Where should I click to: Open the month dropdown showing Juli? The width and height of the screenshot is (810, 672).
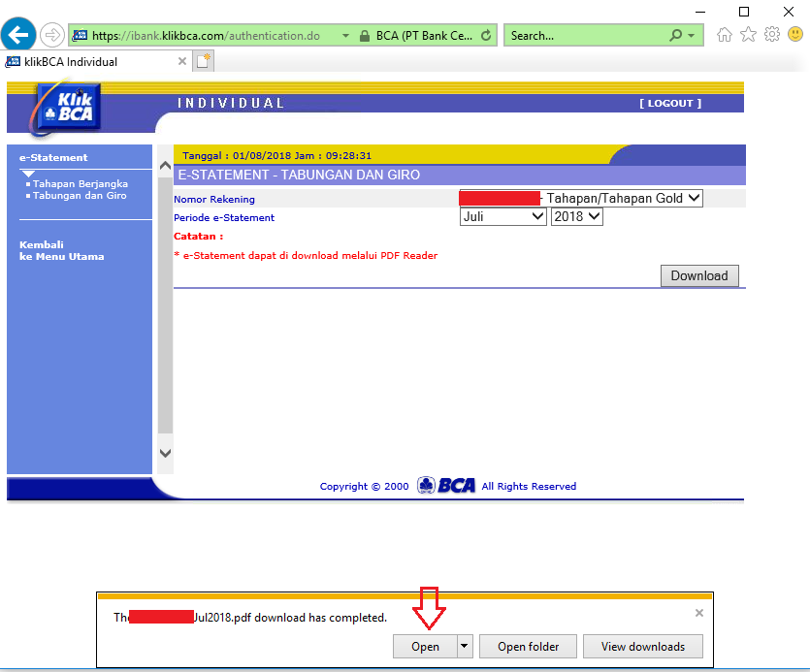point(502,217)
